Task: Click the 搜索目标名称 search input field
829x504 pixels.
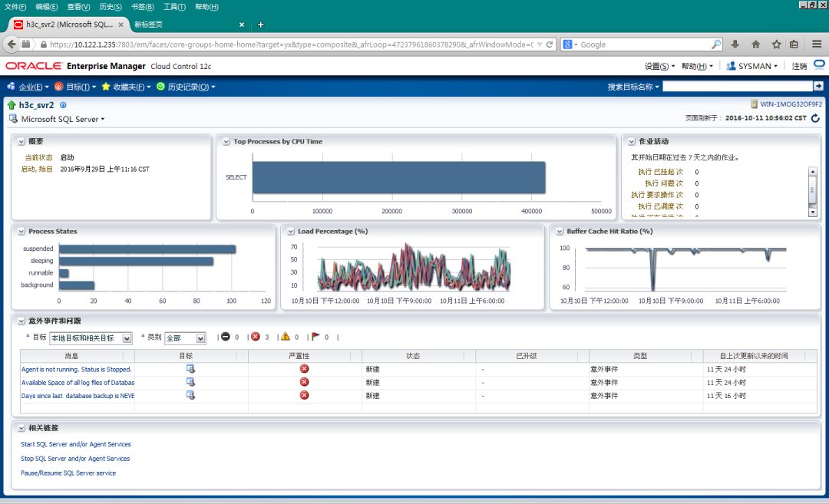Action: (737, 87)
